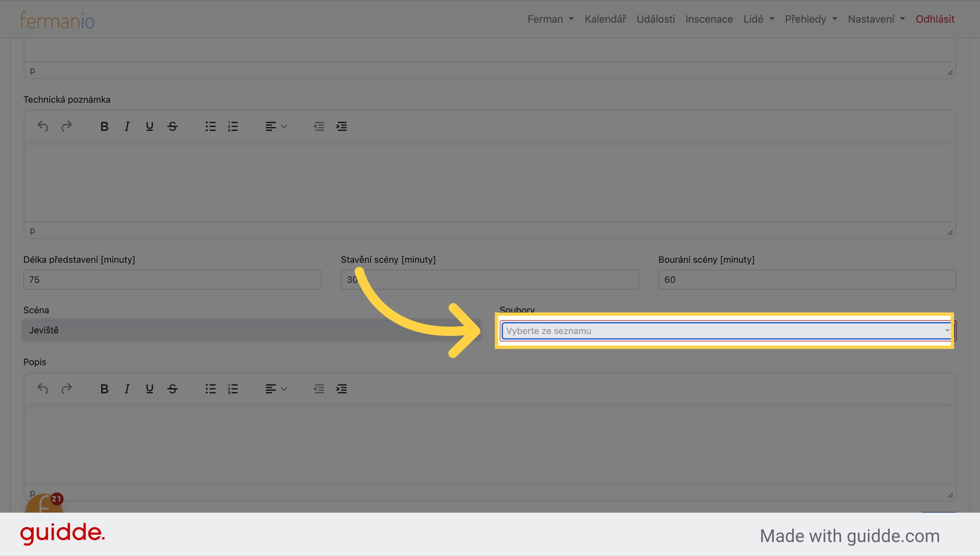The image size is (980, 556).
Task: Click inside the Technická poznámka text area
Action: point(490,182)
